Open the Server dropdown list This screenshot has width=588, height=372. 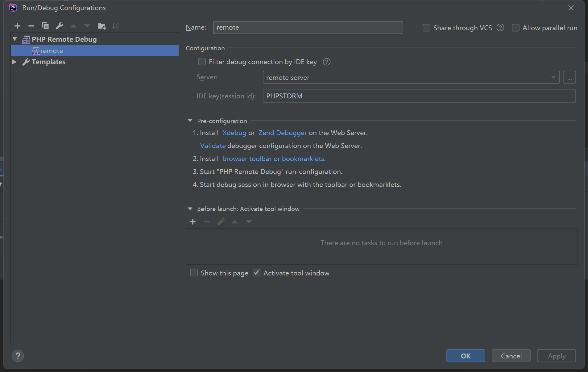click(x=553, y=77)
